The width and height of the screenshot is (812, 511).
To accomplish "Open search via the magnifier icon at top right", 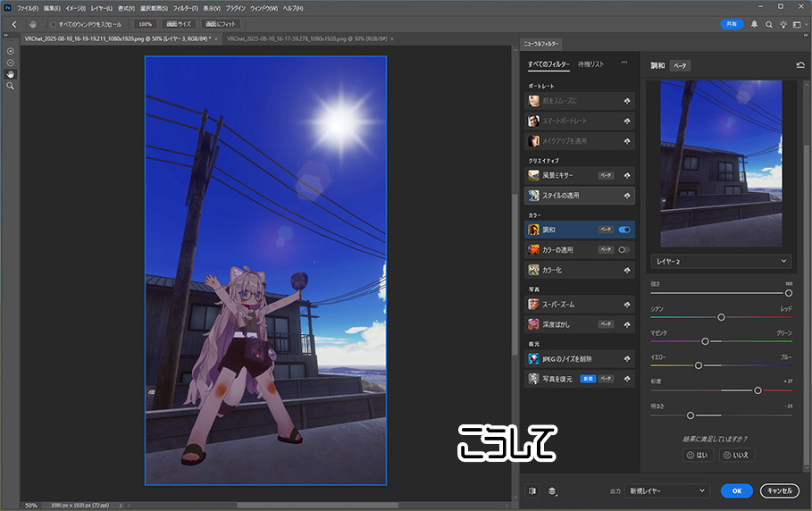I will click(x=769, y=24).
